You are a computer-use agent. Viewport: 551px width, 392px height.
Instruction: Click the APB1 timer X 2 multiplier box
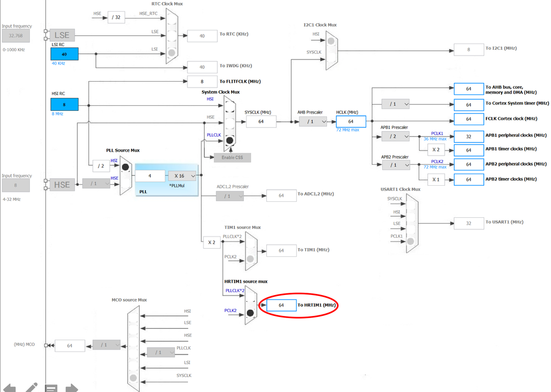tap(436, 149)
